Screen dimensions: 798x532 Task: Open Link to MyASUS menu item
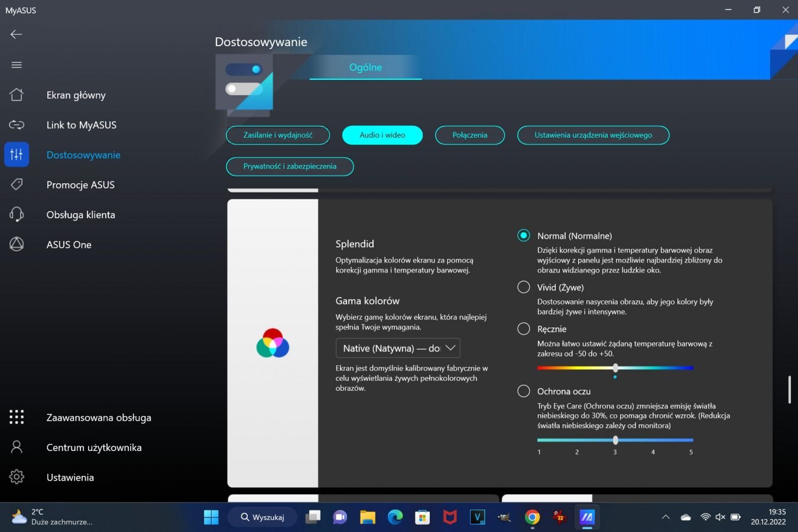[x=82, y=125]
